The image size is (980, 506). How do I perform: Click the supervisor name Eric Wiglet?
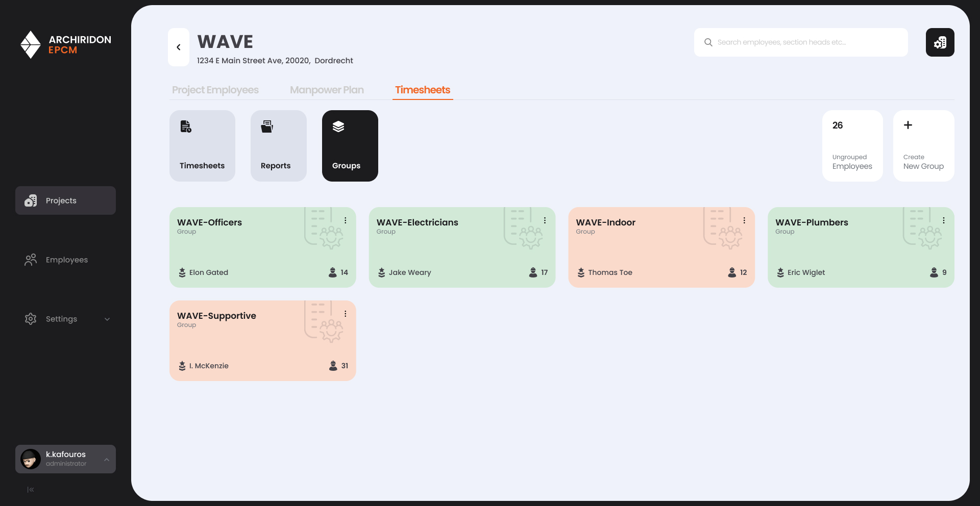pyautogui.click(x=806, y=272)
